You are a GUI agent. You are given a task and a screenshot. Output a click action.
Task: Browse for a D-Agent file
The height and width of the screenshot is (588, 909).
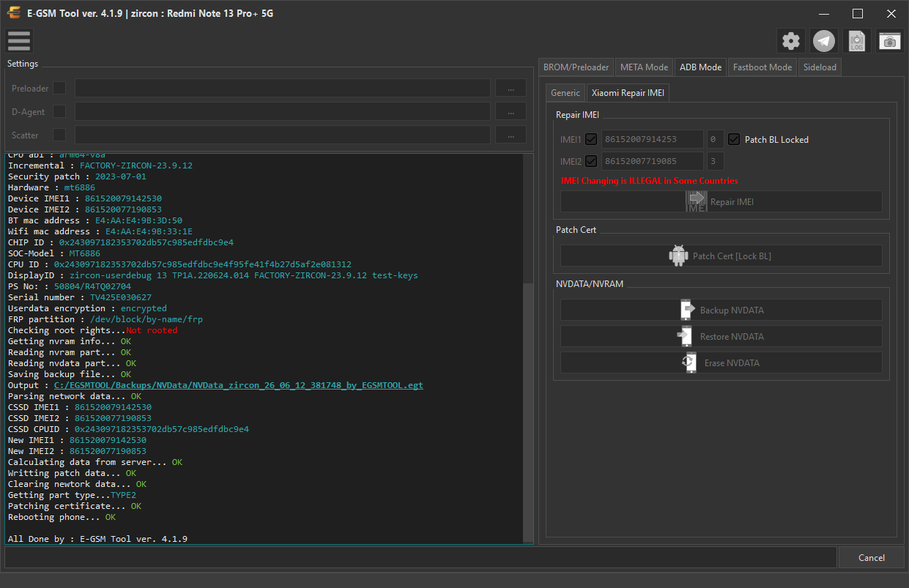[511, 111]
